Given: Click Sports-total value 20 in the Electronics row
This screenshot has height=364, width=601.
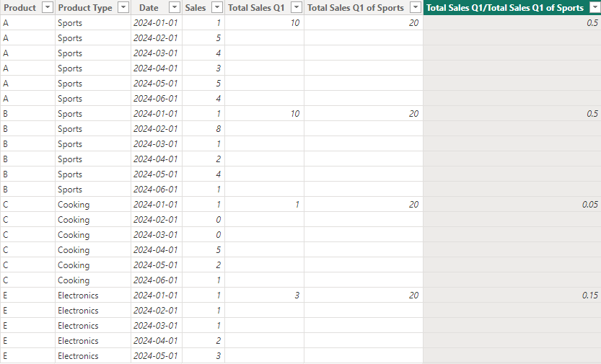Looking at the screenshot, I should [x=364, y=295].
